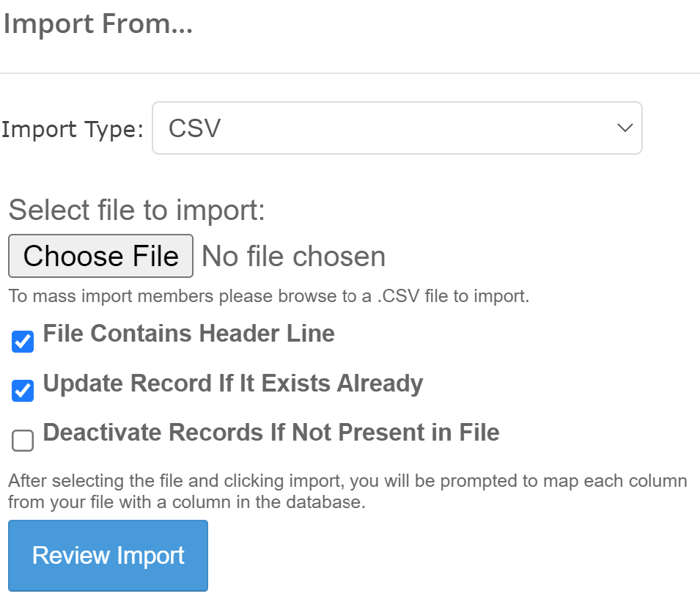Click the Select file to import label
The height and width of the screenshot is (599, 700).
tap(136, 210)
